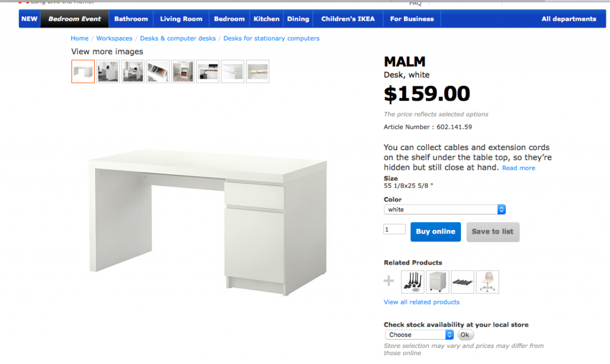This screenshot has height=364, width=610.
Task: Open related drawer unit product icon
Action: 437,282
